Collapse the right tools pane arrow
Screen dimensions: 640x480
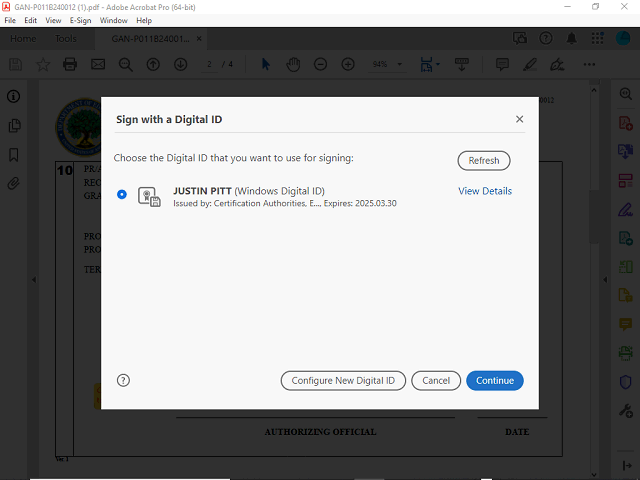[605, 280]
